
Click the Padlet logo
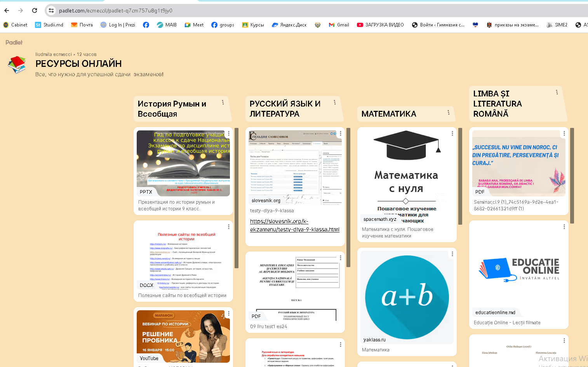click(14, 42)
